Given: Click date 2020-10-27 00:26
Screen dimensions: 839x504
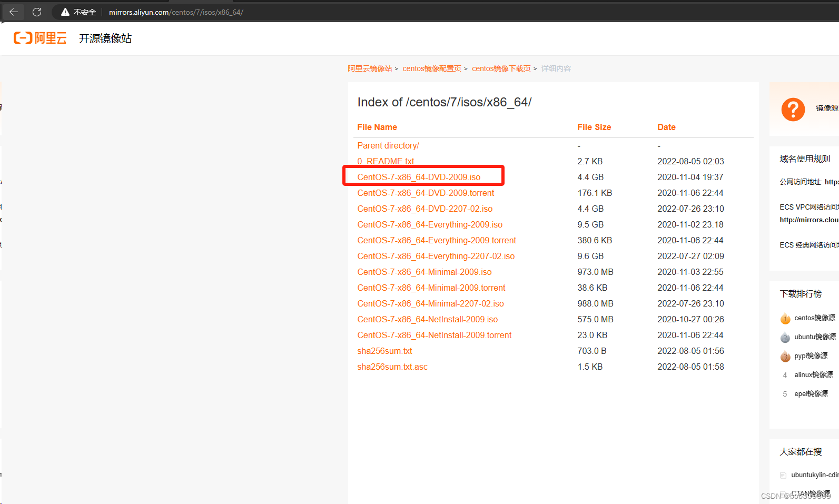Looking at the screenshot, I should coord(690,319).
